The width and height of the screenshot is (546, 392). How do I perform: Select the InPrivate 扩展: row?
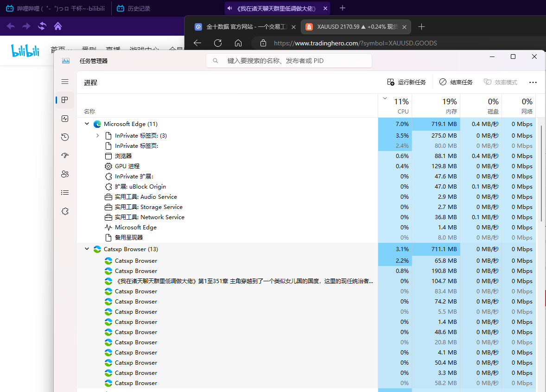point(306,177)
